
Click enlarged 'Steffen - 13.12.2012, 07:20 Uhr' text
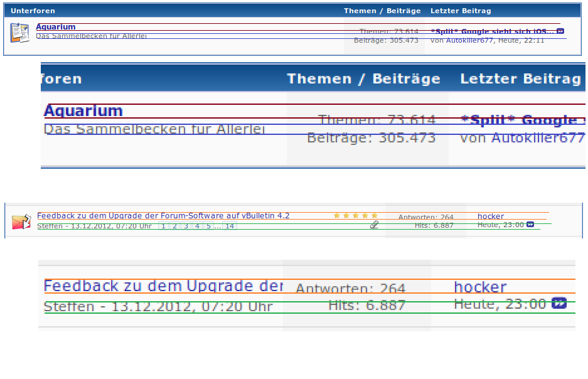(x=158, y=307)
